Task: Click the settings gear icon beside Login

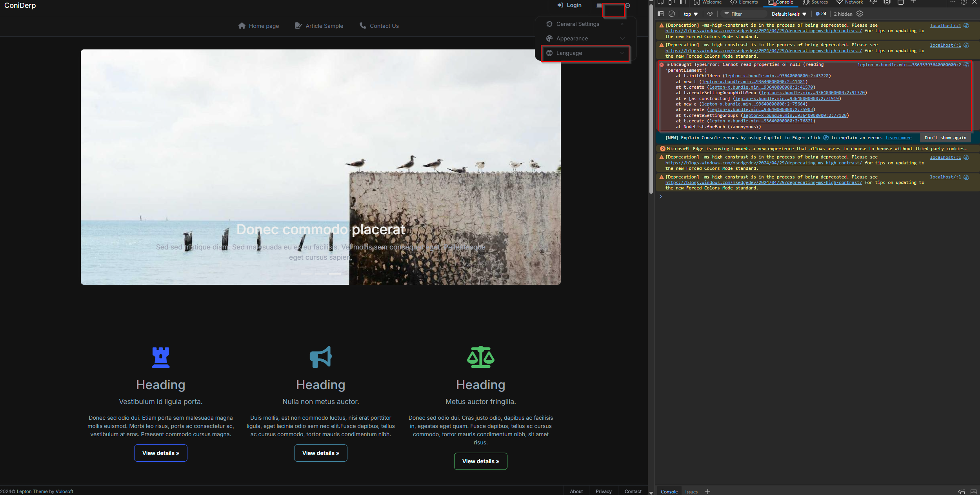Action: (627, 5)
